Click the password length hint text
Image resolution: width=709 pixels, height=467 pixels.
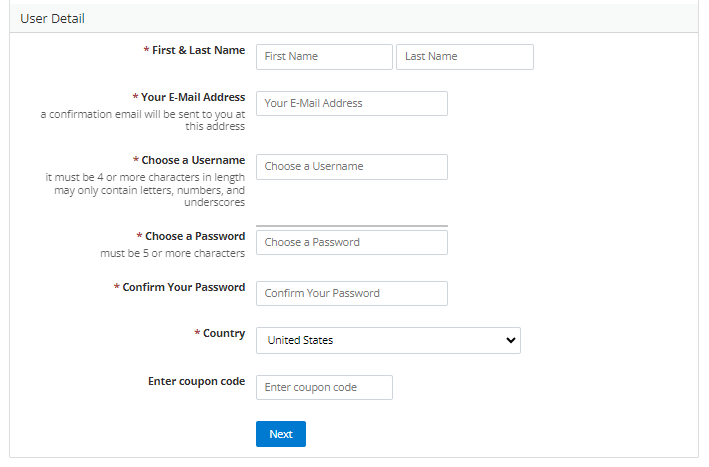tap(172, 253)
